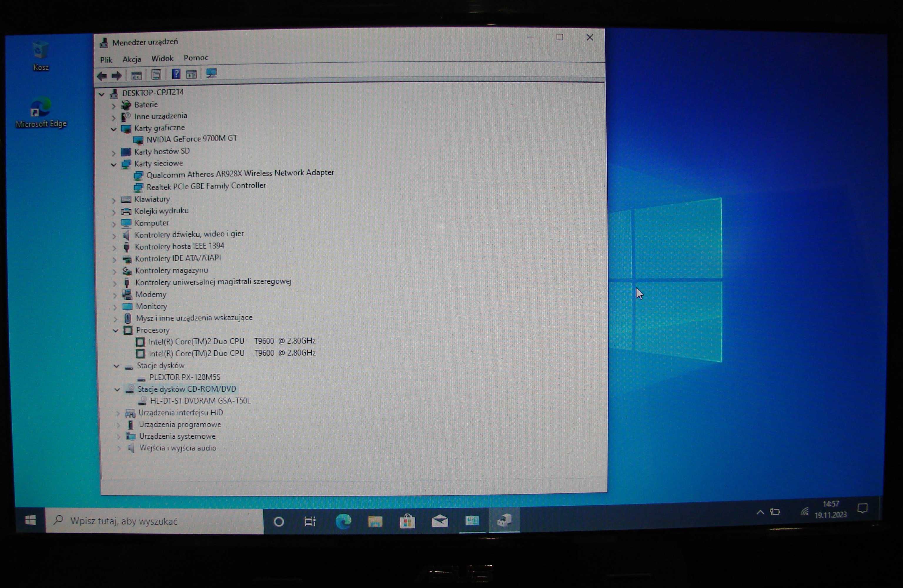Click Kontrolery dźwięku, wideo i gier speaker icon
The width and height of the screenshot is (903, 588).
tap(126, 235)
